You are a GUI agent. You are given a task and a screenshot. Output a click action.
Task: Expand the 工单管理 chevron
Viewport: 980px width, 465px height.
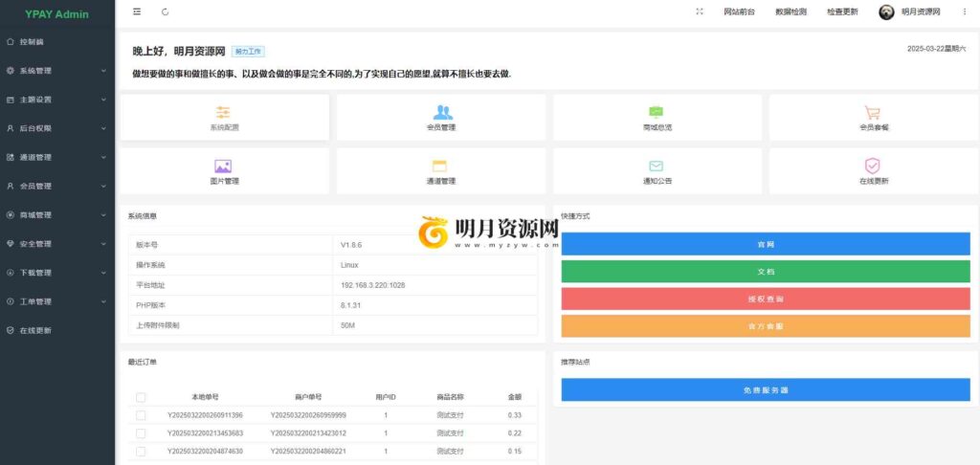tap(103, 301)
